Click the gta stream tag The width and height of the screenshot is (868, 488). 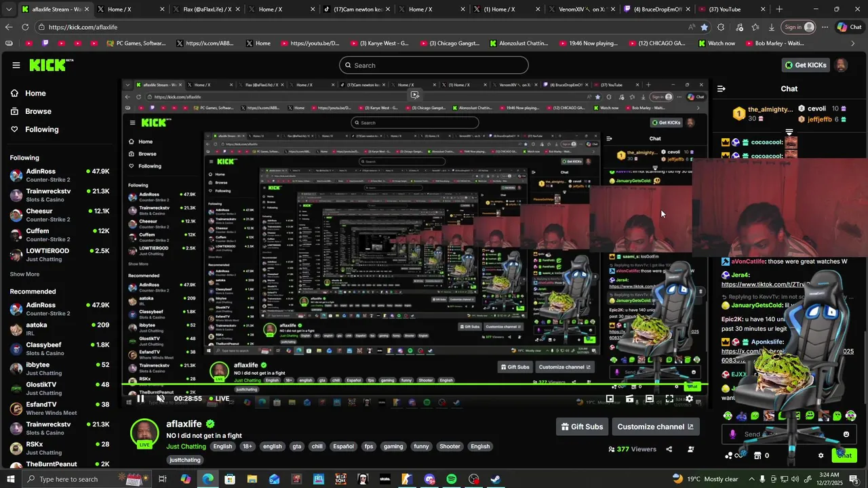pos(296,447)
